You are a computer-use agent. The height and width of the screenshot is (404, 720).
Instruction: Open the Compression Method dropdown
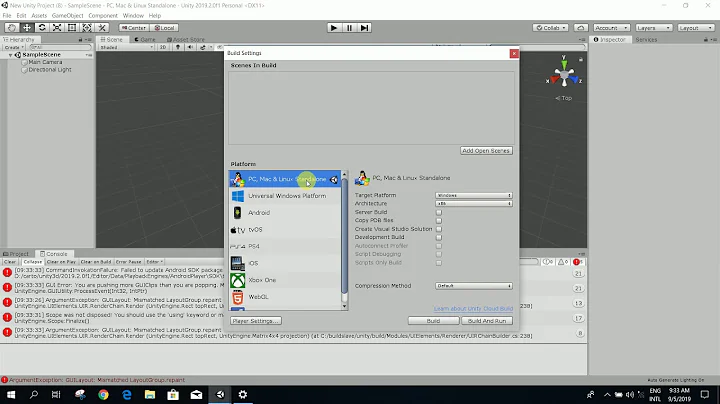point(473,286)
